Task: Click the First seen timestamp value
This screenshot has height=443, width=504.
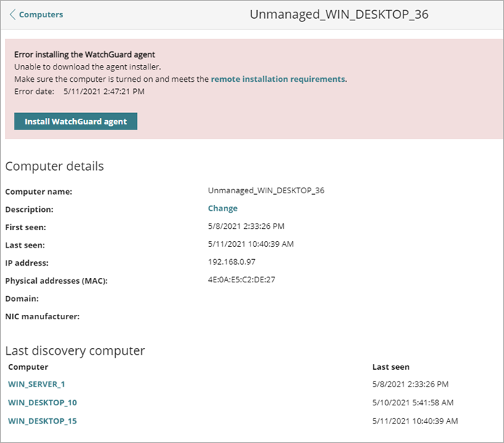Action: tap(245, 227)
